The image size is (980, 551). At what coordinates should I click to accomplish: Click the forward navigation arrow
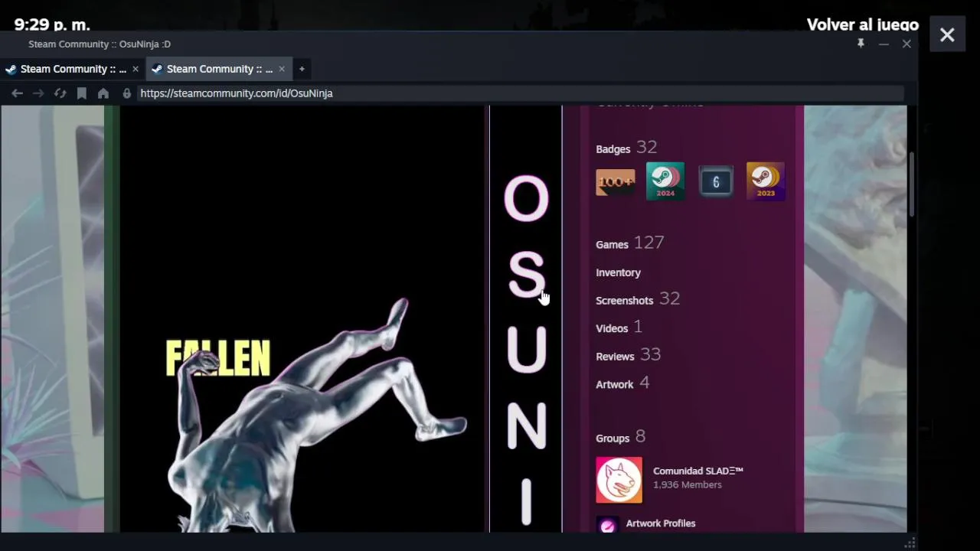(x=38, y=93)
